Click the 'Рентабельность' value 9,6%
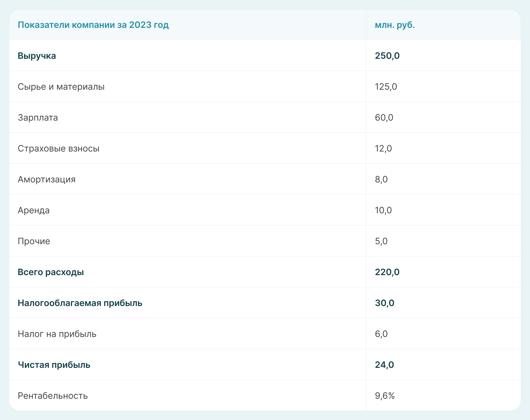530x420 pixels. pos(385,396)
